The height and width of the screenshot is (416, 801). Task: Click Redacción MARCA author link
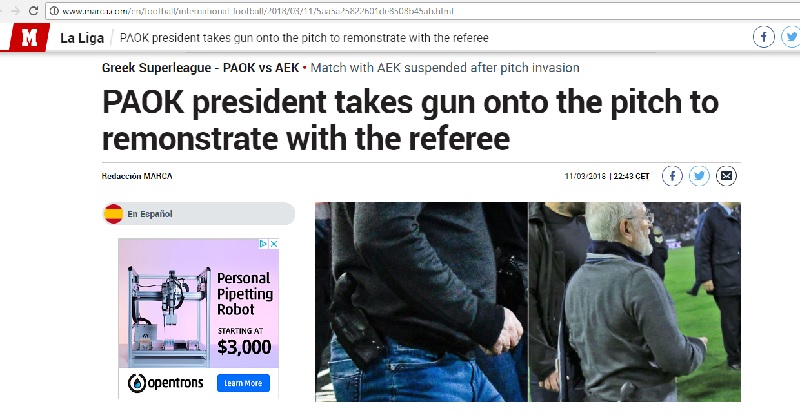pyautogui.click(x=137, y=176)
